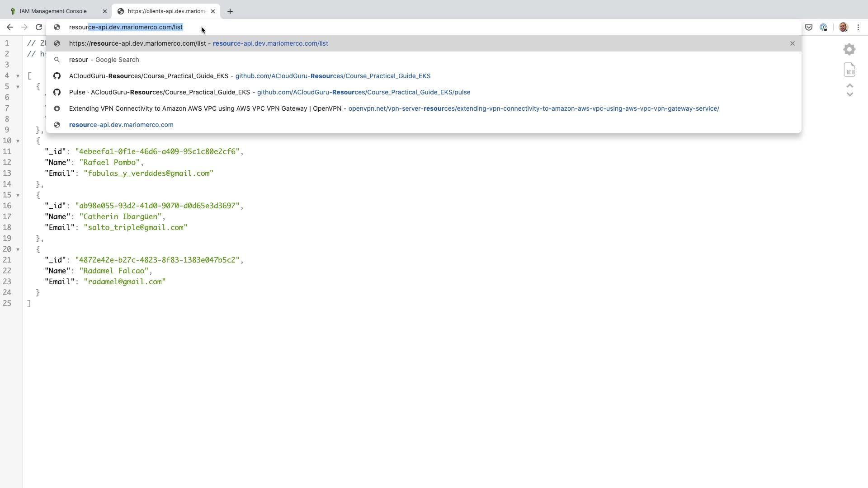Show the RAW JSON view

(x=849, y=70)
